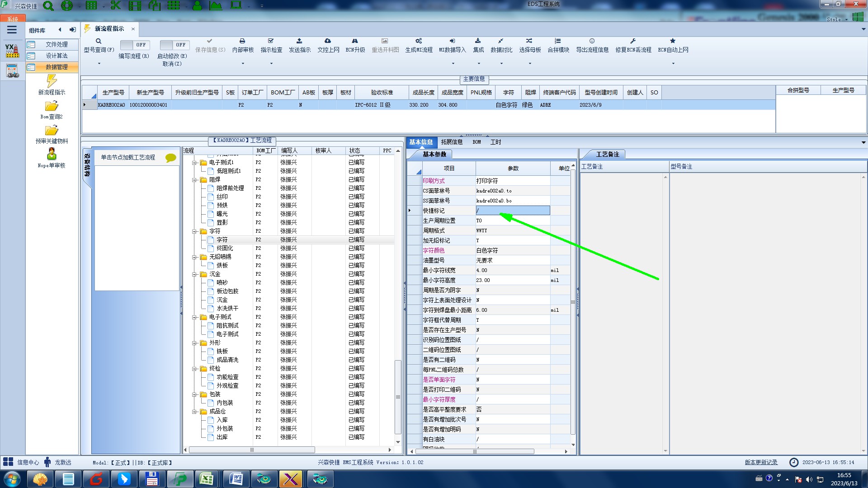Switch to the 工时 tab

[495, 142]
